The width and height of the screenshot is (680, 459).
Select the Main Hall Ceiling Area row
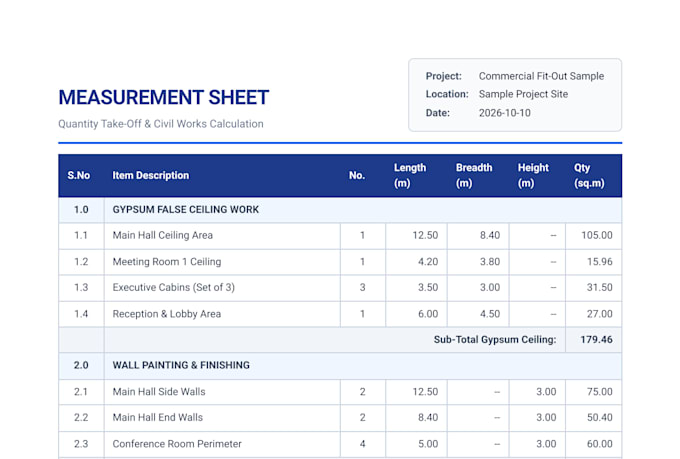click(x=340, y=236)
